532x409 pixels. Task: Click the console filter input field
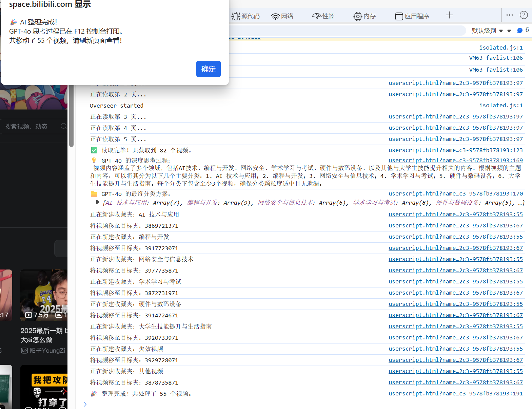[346, 31]
